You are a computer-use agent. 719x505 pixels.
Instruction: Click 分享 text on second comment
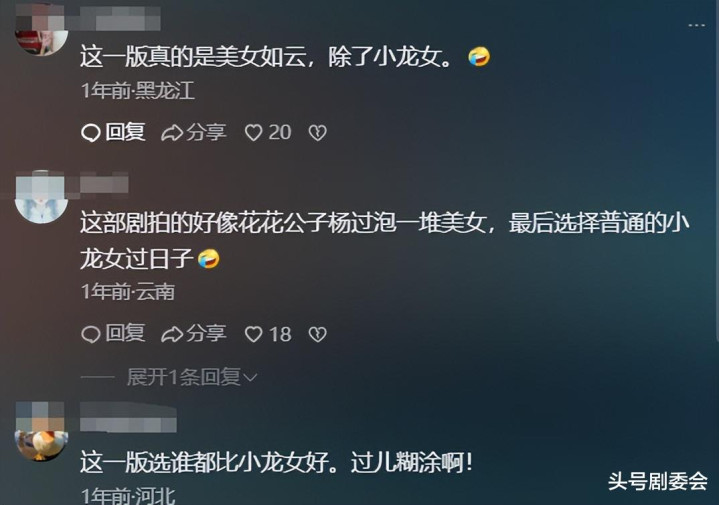coord(206,333)
